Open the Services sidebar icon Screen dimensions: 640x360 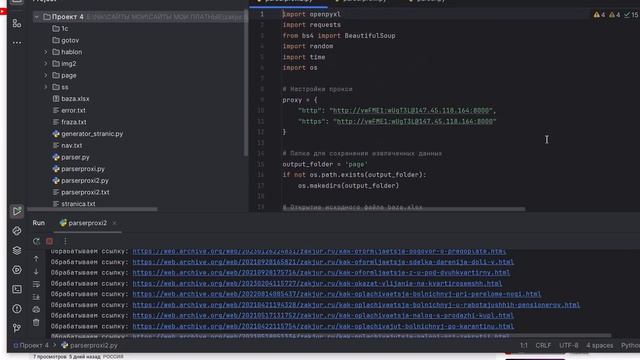[17, 270]
